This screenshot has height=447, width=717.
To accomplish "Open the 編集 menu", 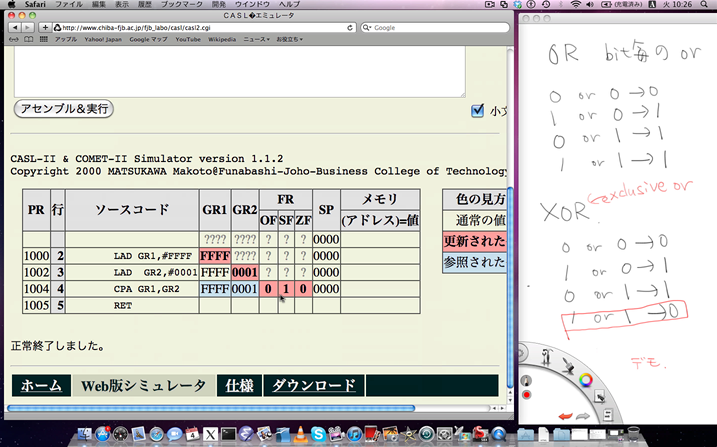I will (x=99, y=4).
